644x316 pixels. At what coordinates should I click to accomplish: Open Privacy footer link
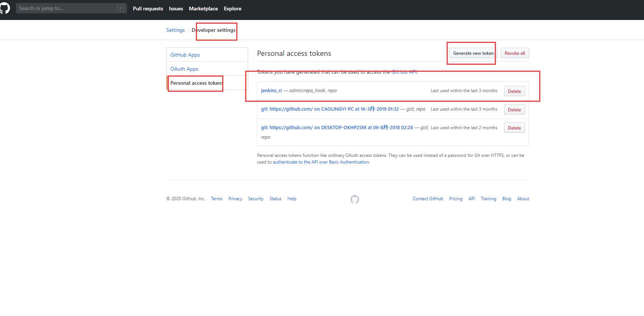[235, 199]
